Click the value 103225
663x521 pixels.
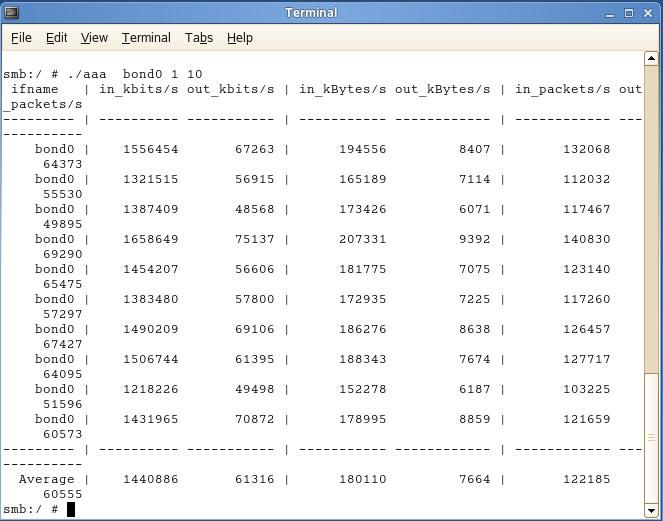586,389
